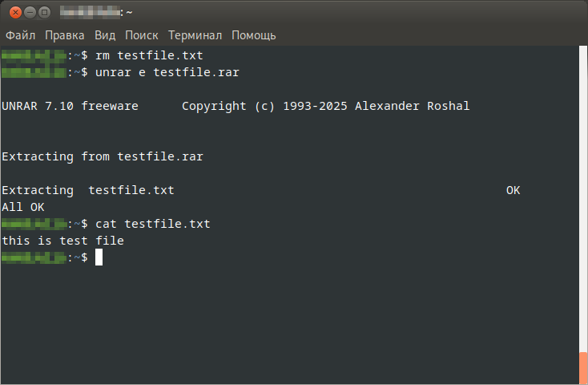The image size is (588, 385).
Task: Click the cursor block at the last prompt
Action: click(x=99, y=257)
